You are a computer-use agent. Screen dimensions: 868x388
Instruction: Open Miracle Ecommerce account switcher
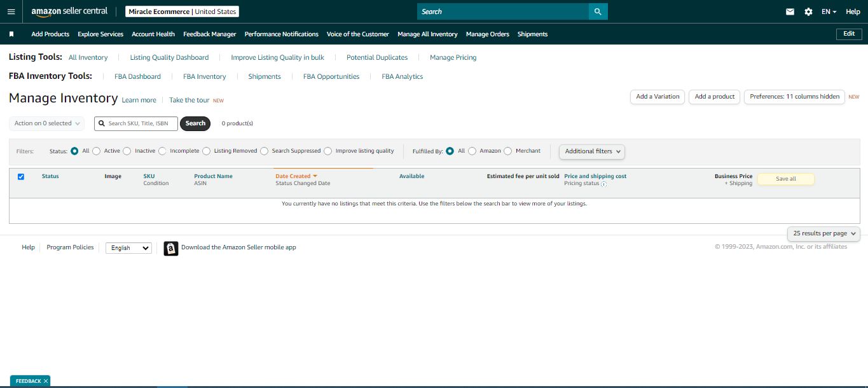[x=182, y=11]
